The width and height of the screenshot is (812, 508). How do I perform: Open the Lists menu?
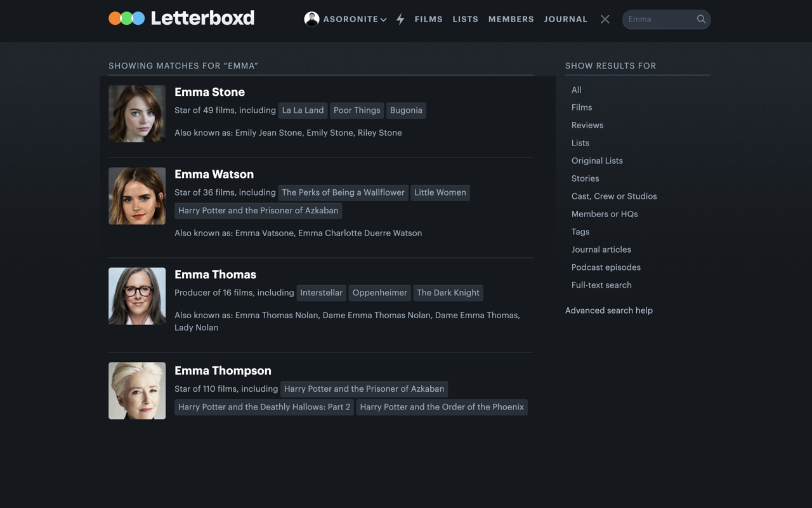466,19
